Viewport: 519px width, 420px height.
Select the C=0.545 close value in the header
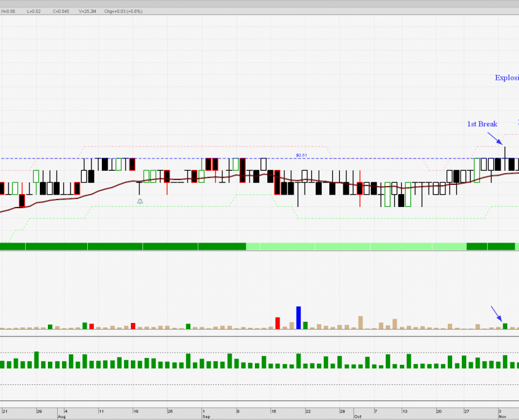pos(61,11)
